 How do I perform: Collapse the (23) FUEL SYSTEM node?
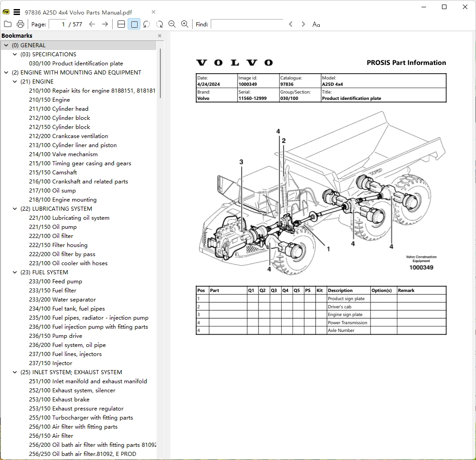[15, 272]
